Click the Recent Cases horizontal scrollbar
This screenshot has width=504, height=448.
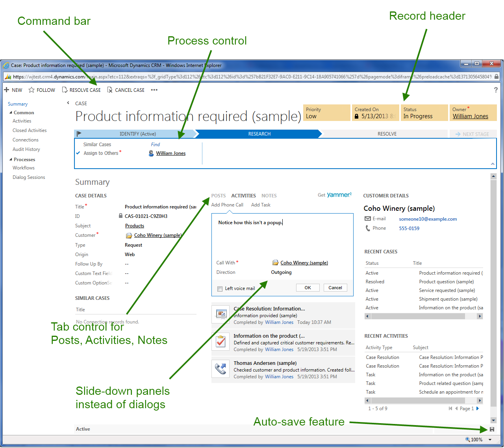[x=424, y=316]
